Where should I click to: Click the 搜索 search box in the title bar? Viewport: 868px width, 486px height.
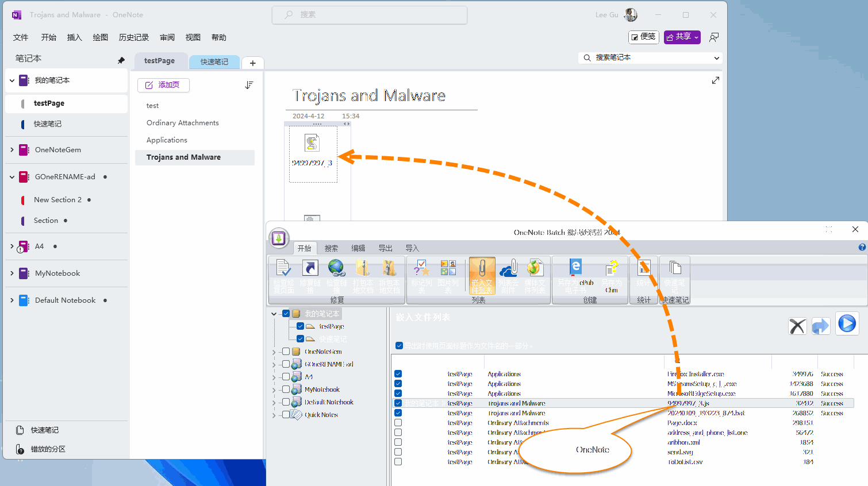[370, 15]
